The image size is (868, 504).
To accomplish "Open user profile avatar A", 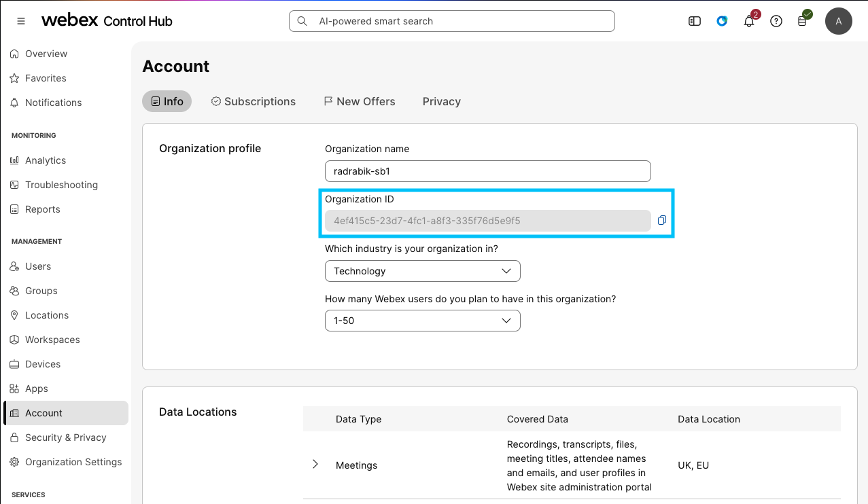I will pyautogui.click(x=839, y=21).
